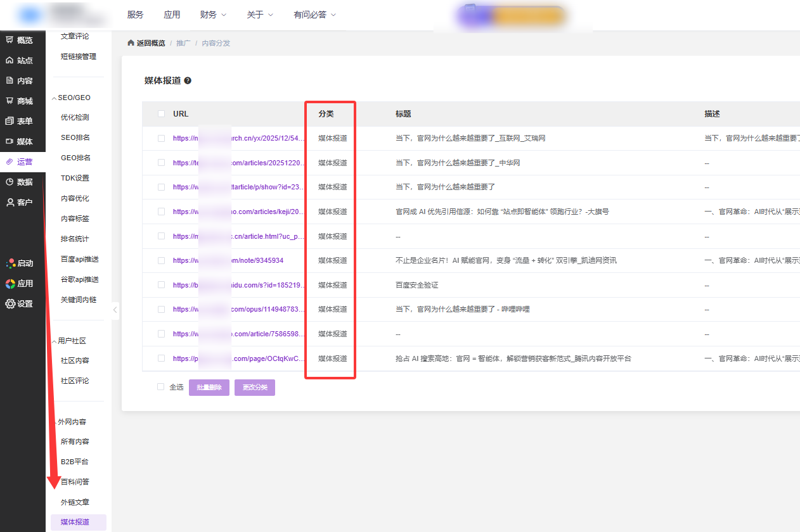
Task: Open the 有问必答 dropdown
Action: 314,15
